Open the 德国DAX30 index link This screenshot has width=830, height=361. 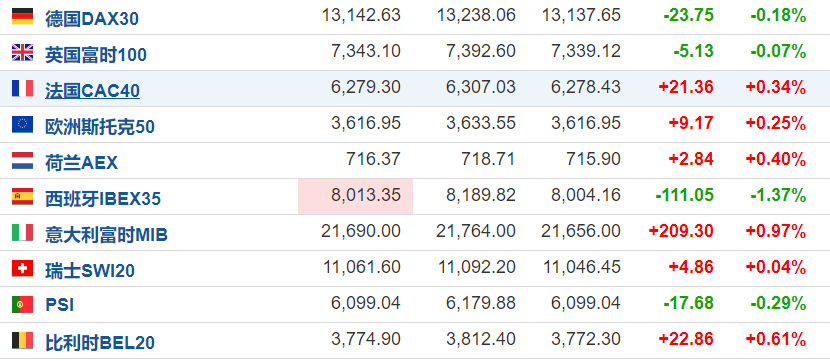[92, 19]
